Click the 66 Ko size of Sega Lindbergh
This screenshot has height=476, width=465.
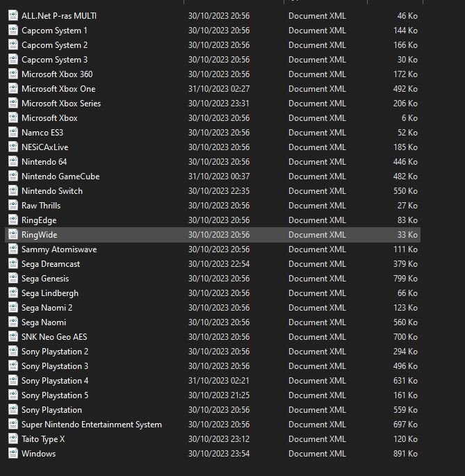tap(407, 293)
